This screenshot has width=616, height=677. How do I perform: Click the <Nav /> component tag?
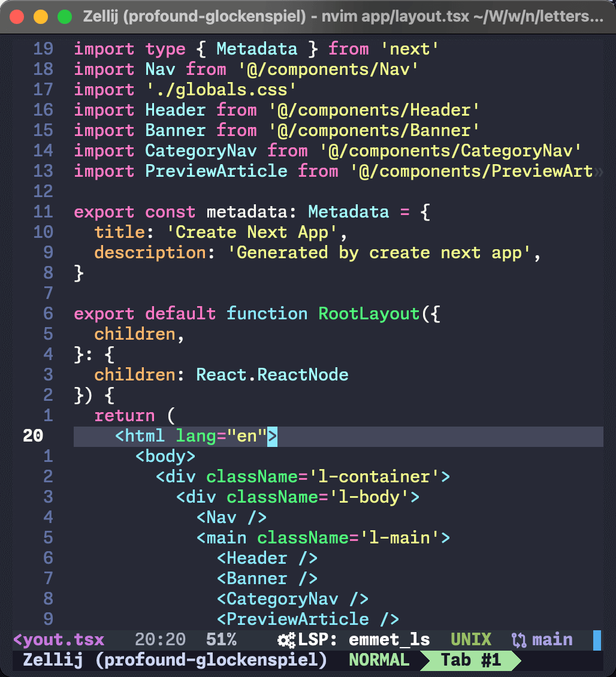pos(231,518)
